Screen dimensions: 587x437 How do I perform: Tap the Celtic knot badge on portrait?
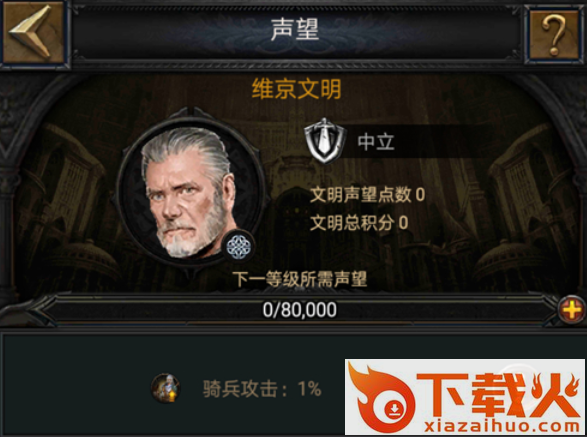tap(238, 247)
